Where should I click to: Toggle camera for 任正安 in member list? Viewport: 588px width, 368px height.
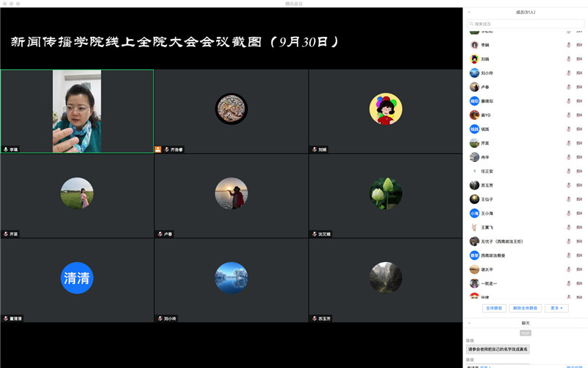(x=579, y=171)
